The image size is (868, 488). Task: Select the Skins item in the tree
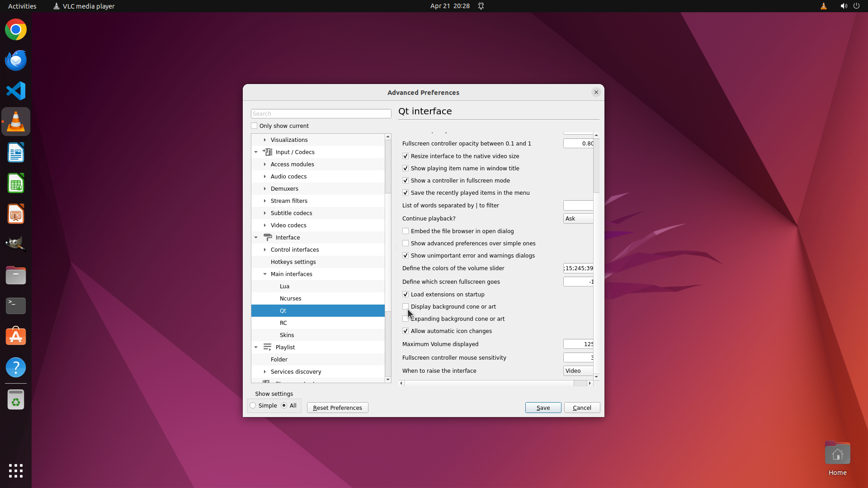(287, 335)
